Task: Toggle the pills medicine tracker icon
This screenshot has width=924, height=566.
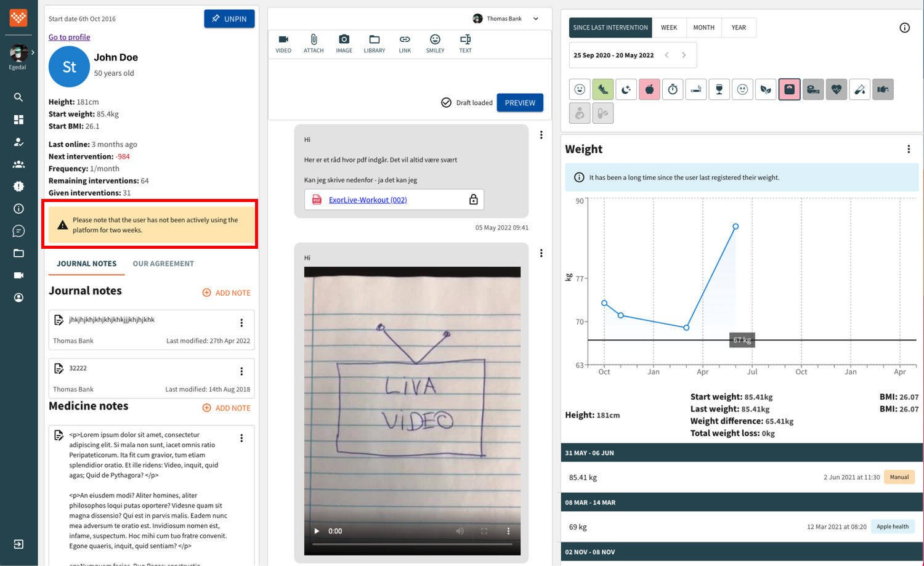Action: click(x=603, y=113)
